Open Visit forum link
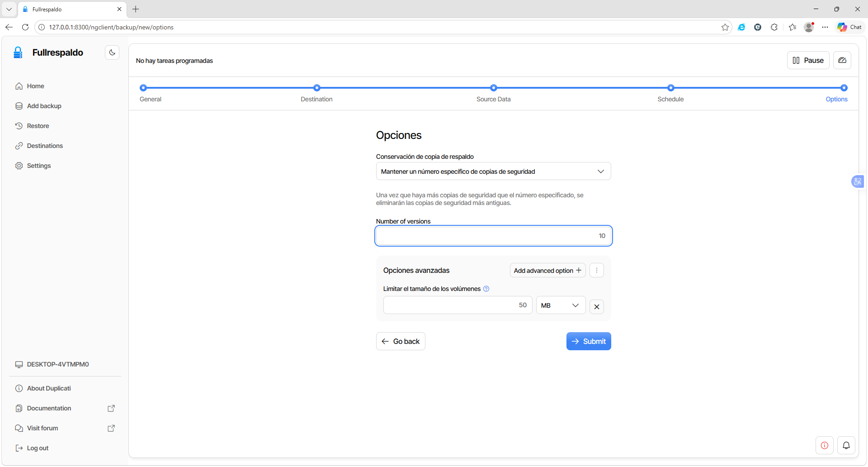This screenshot has width=868, height=467. (42, 428)
